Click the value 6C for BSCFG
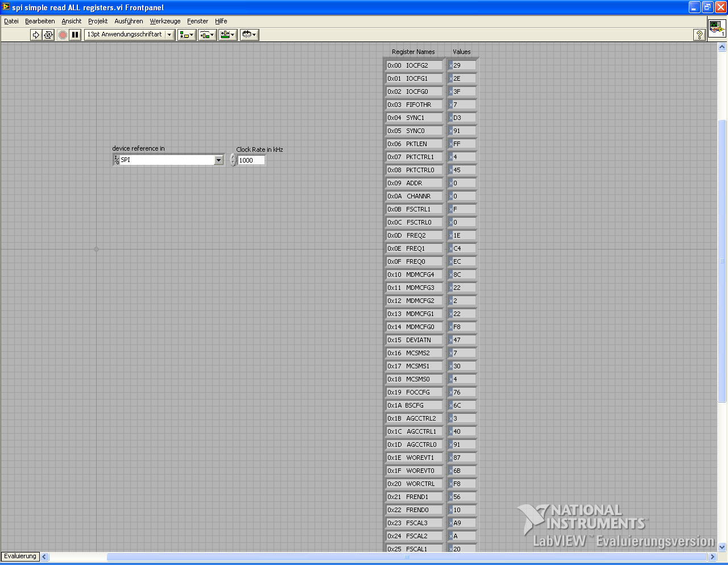The width and height of the screenshot is (728, 565). 464,405
